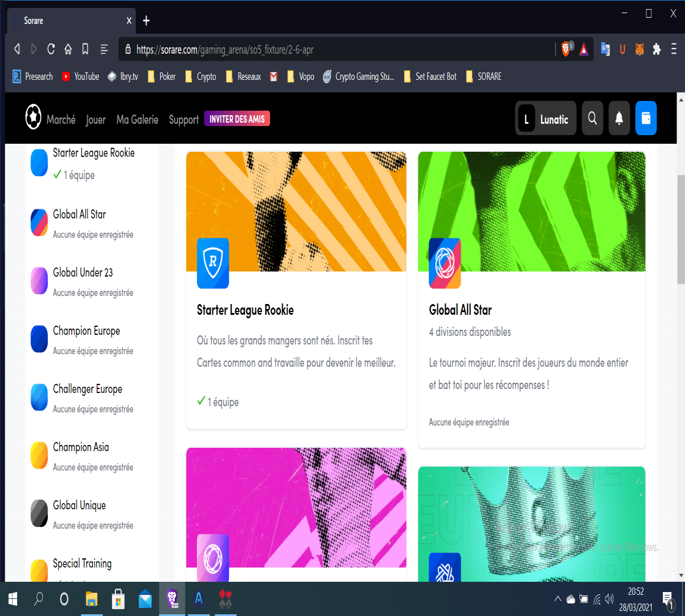Reload the page

point(51,49)
